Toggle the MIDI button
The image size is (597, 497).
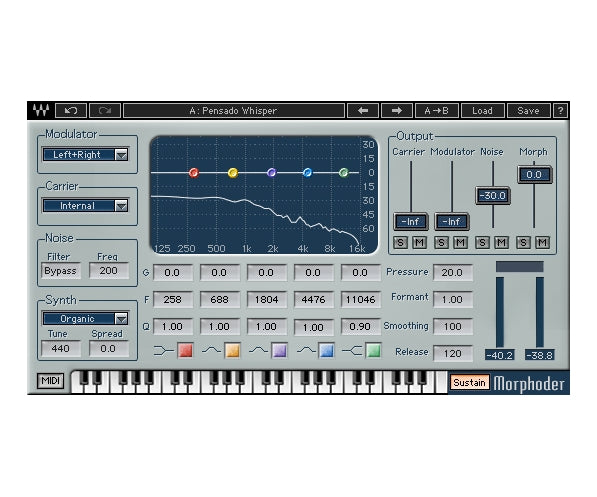pos(51,380)
